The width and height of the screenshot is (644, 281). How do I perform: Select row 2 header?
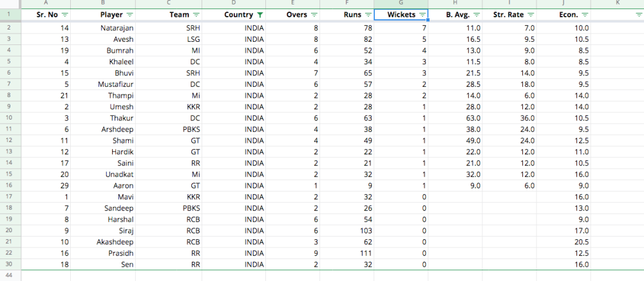coord(10,28)
